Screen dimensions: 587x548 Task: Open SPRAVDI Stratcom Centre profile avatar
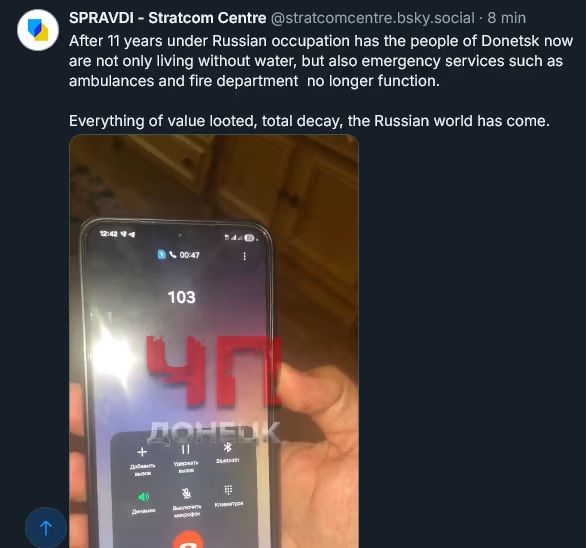[x=38, y=30]
